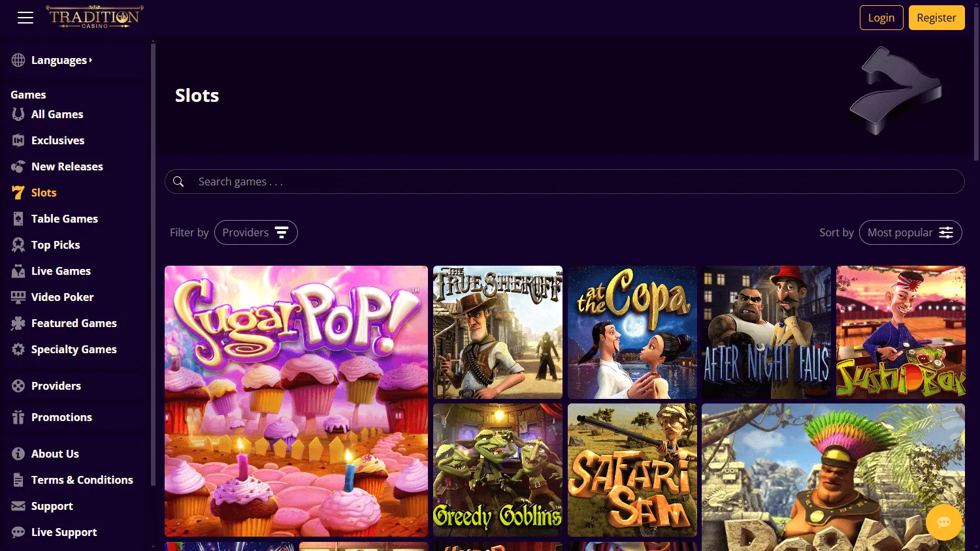Click the search magnifier icon
The image size is (980, 551).
coord(178,181)
